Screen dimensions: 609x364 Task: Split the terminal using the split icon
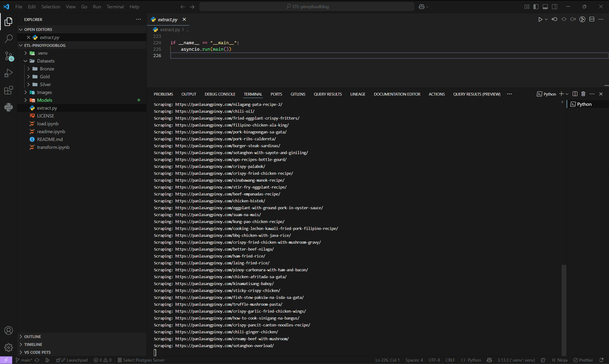(x=575, y=94)
